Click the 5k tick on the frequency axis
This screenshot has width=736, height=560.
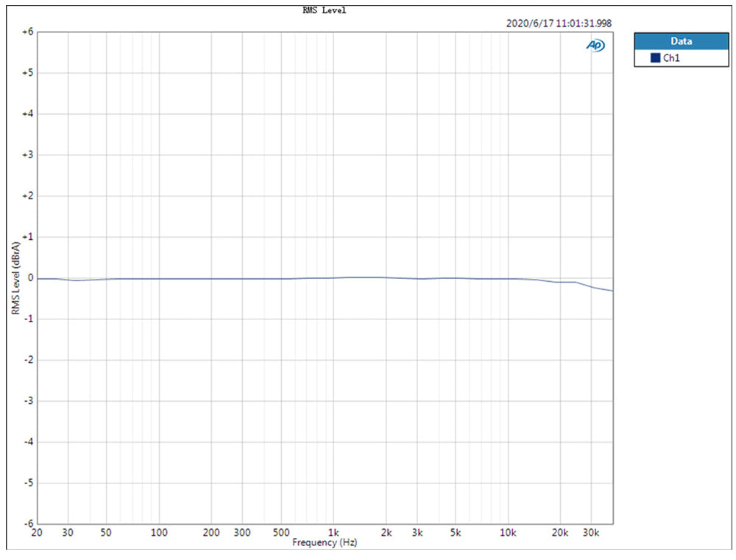[x=455, y=533]
